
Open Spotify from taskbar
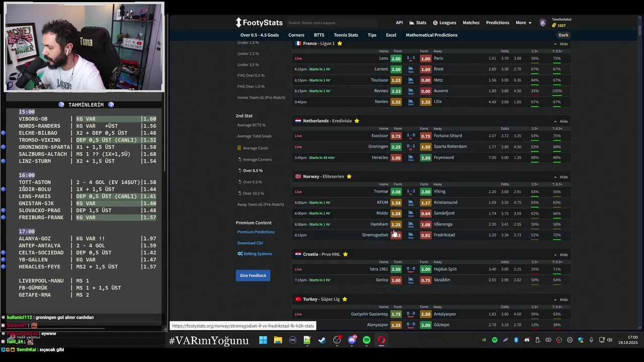pyautogui.click(x=366, y=340)
